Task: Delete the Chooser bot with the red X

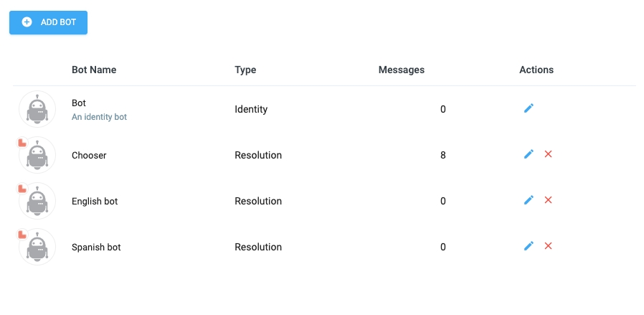Action: pos(548,154)
